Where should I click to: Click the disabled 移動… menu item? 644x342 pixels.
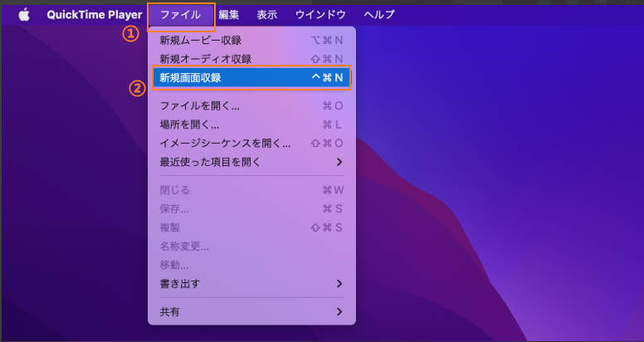(x=251, y=265)
